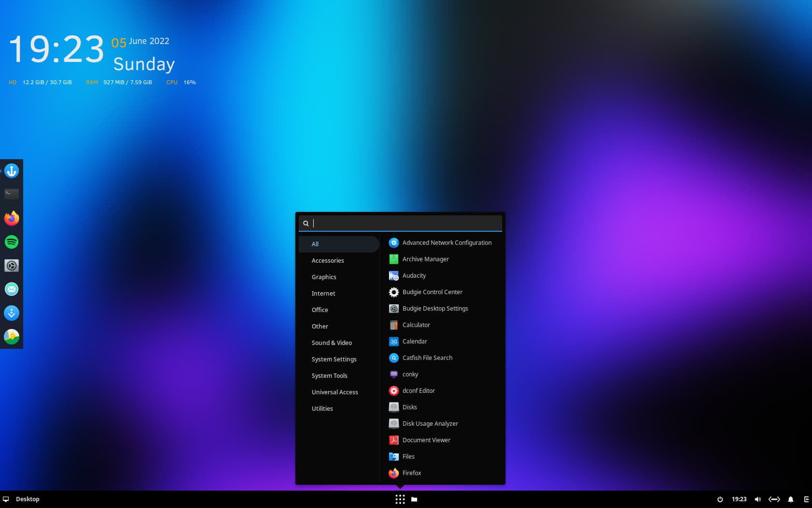Viewport: 812px width, 508px height.
Task: Open the folder icon in bottom panel
Action: [414, 499]
